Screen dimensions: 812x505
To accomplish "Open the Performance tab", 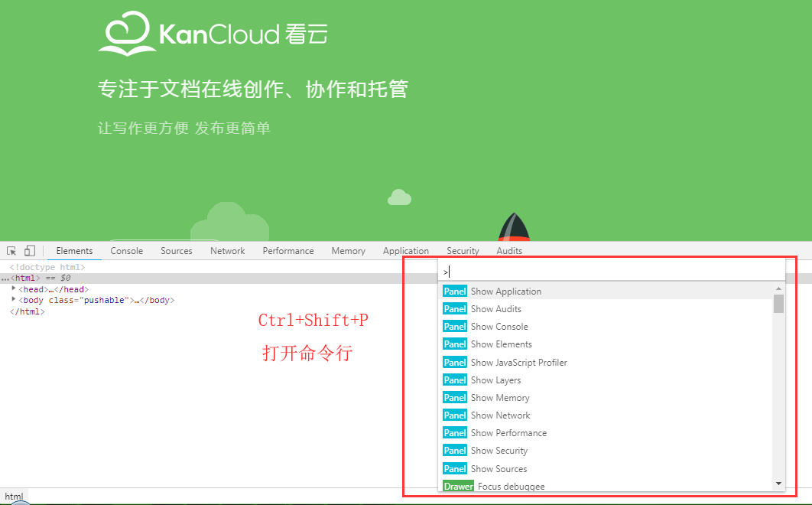I will [288, 250].
